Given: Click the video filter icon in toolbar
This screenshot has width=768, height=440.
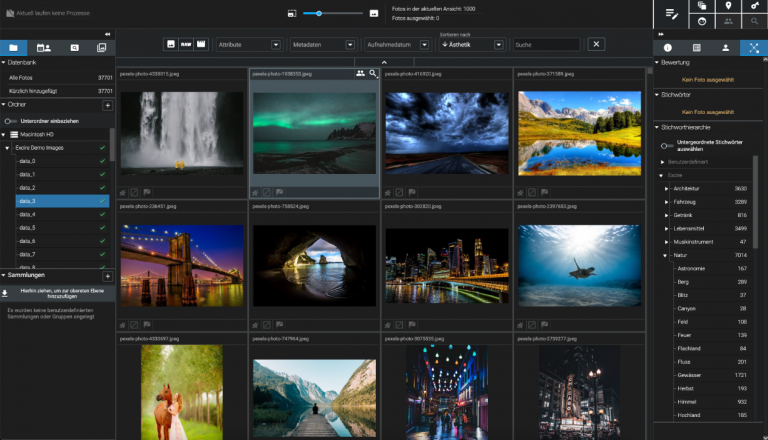Looking at the screenshot, I should 201,44.
